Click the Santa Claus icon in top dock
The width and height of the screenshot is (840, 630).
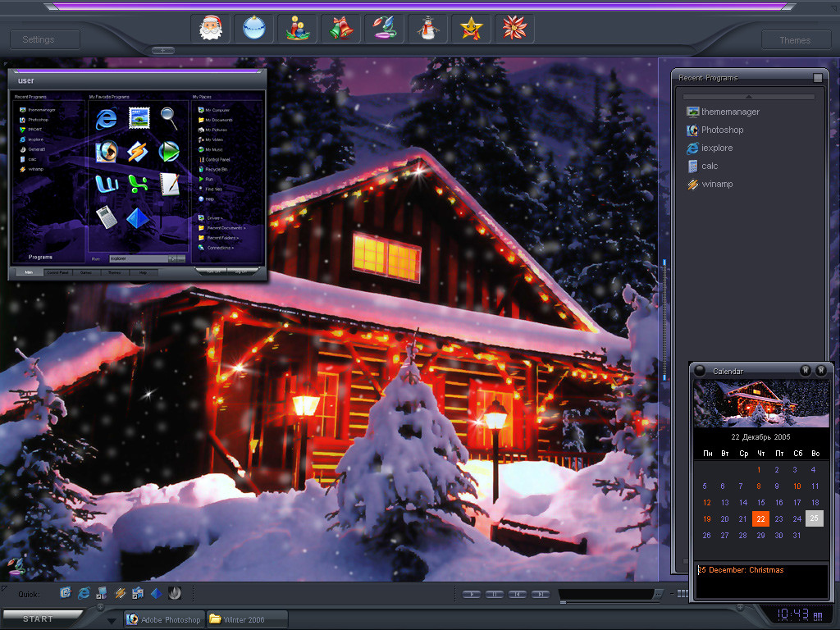click(211, 28)
